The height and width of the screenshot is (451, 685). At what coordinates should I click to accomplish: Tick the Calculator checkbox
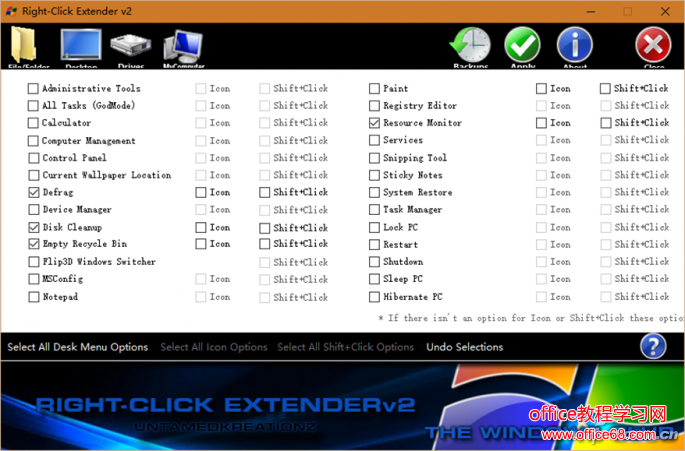click(x=33, y=123)
